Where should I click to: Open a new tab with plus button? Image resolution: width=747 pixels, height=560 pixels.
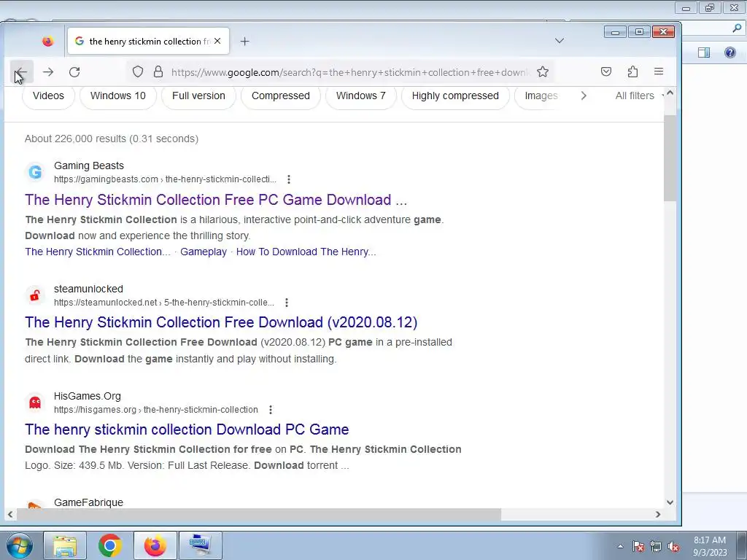[244, 42]
